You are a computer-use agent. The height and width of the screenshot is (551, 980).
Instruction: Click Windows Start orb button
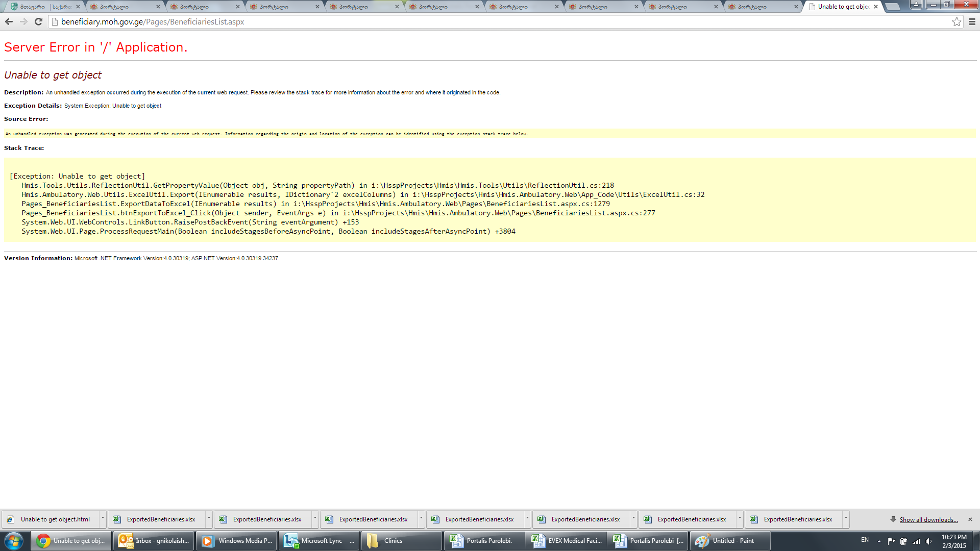[14, 541]
